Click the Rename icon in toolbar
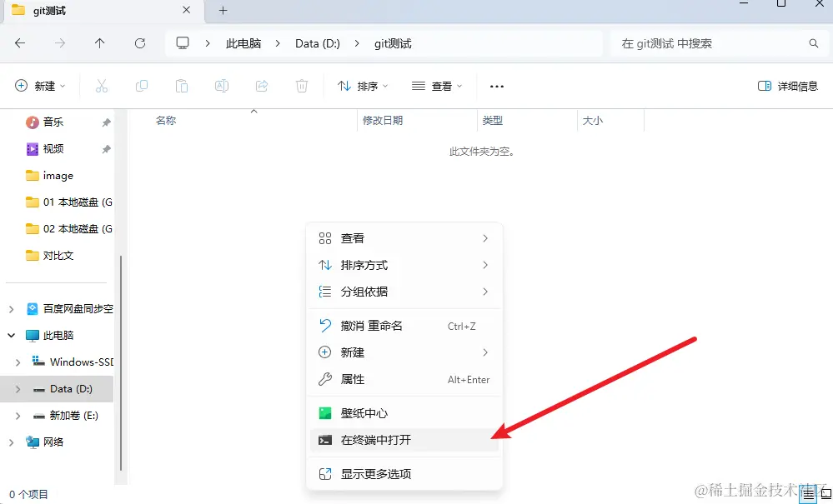 [222, 86]
